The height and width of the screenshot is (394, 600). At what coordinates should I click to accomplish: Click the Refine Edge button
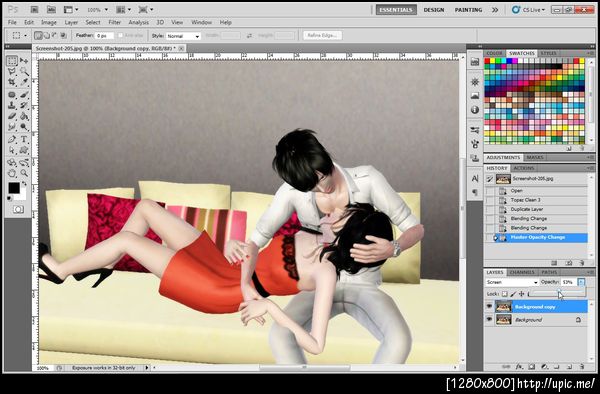point(323,35)
